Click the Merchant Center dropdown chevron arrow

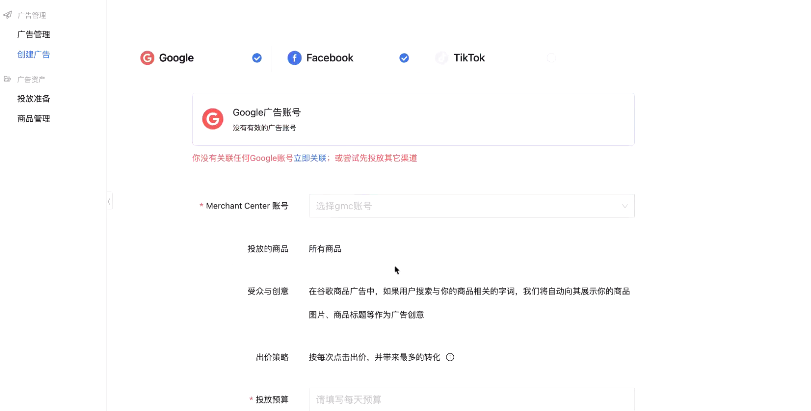click(624, 206)
